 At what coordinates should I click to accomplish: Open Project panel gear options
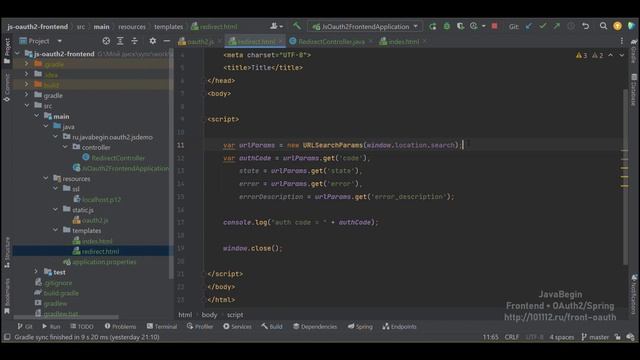click(x=153, y=41)
